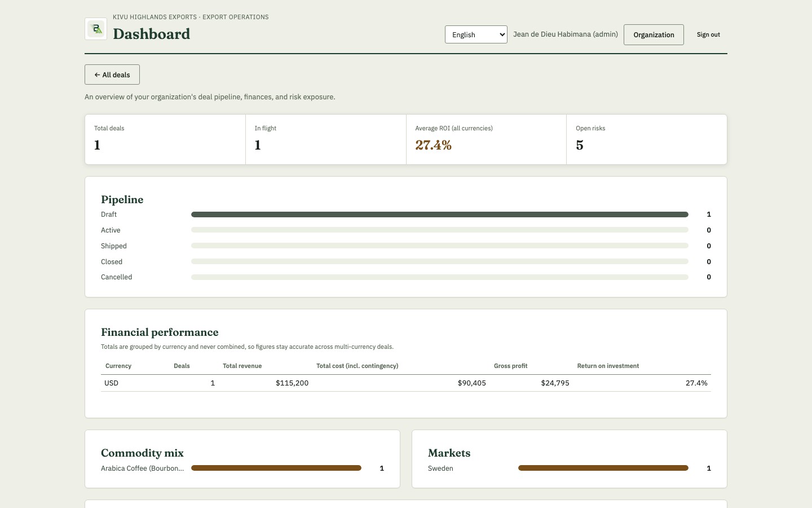The height and width of the screenshot is (508, 812).
Task: Click the Gross profit column header
Action: tap(511, 366)
